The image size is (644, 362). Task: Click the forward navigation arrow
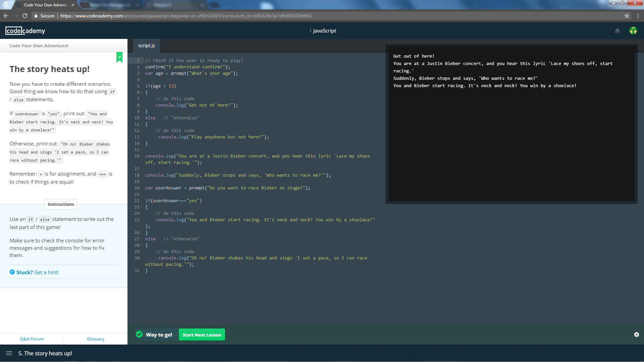pos(15,16)
